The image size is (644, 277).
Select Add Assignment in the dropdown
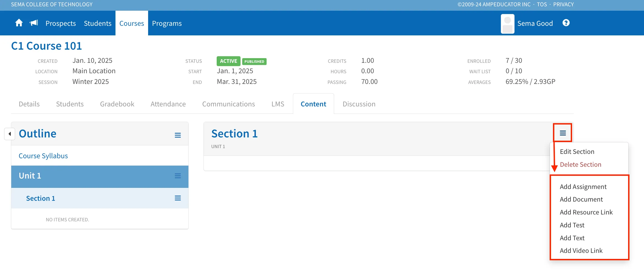(x=583, y=187)
